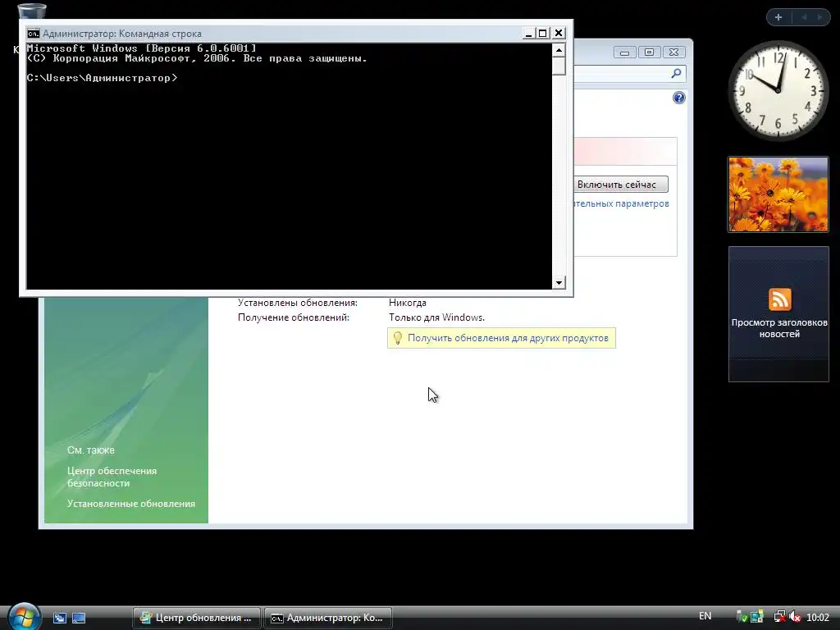This screenshot has height=630, width=840.
Task: Click the Только для Windows. text
Action: pyautogui.click(x=436, y=317)
